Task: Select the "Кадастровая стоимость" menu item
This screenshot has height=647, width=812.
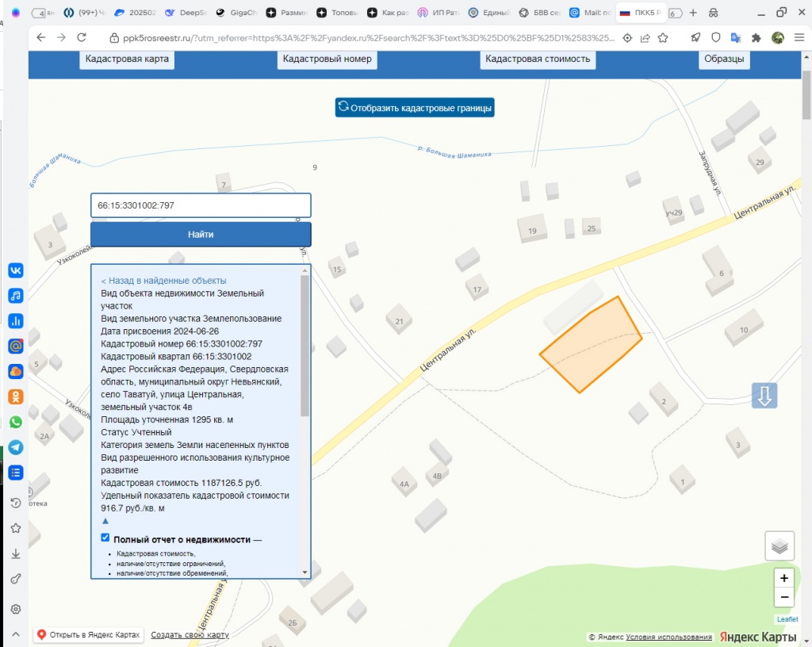Action: (538, 59)
